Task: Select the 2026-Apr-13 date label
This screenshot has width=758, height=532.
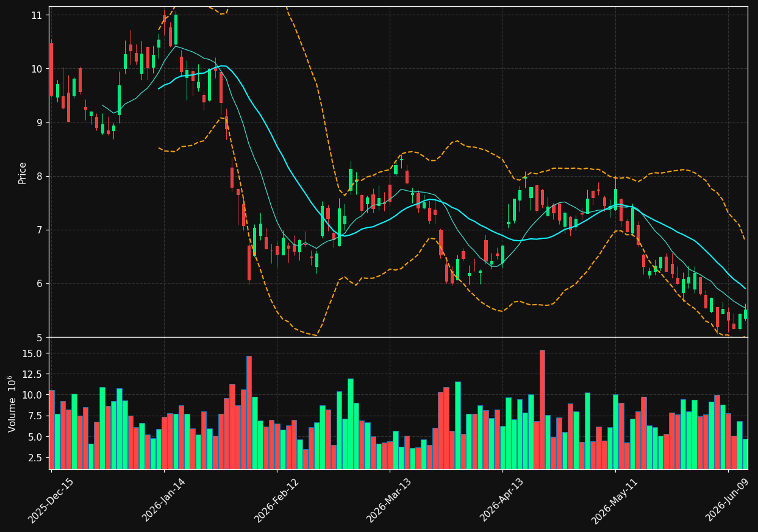Action: [502, 500]
